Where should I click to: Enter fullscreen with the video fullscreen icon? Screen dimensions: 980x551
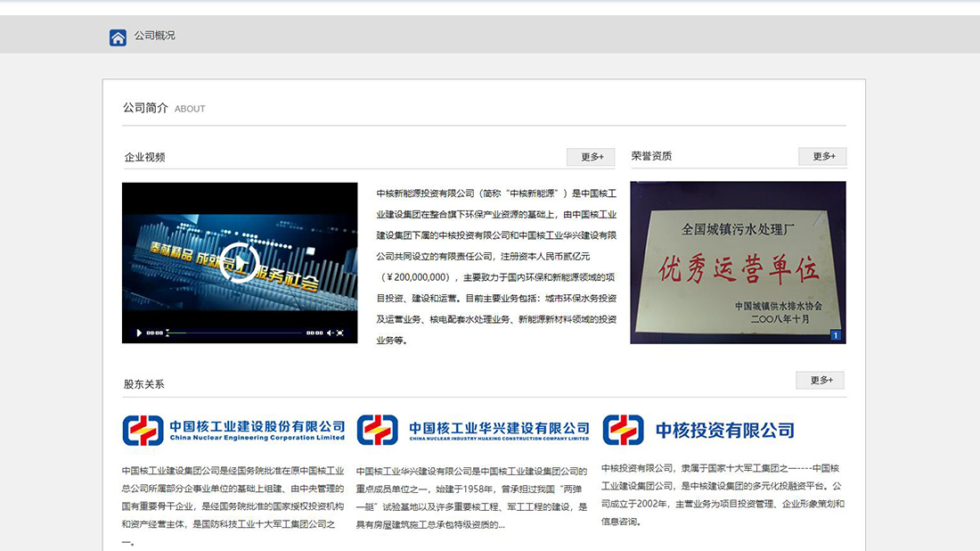coord(340,333)
